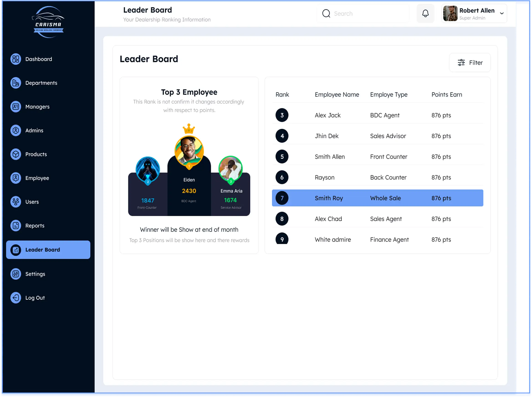Go to Employee section in sidebar

[37, 178]
